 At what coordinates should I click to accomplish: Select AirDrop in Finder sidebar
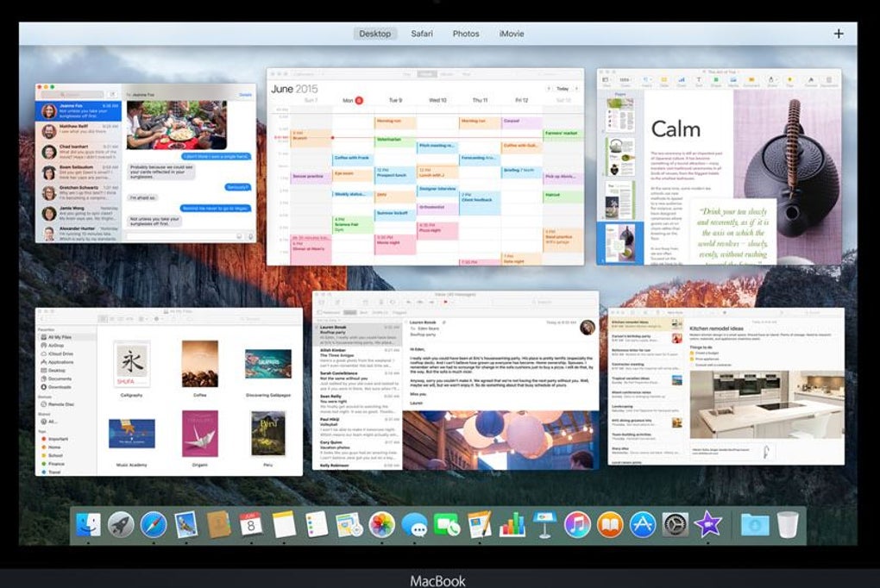click(56, 346)
